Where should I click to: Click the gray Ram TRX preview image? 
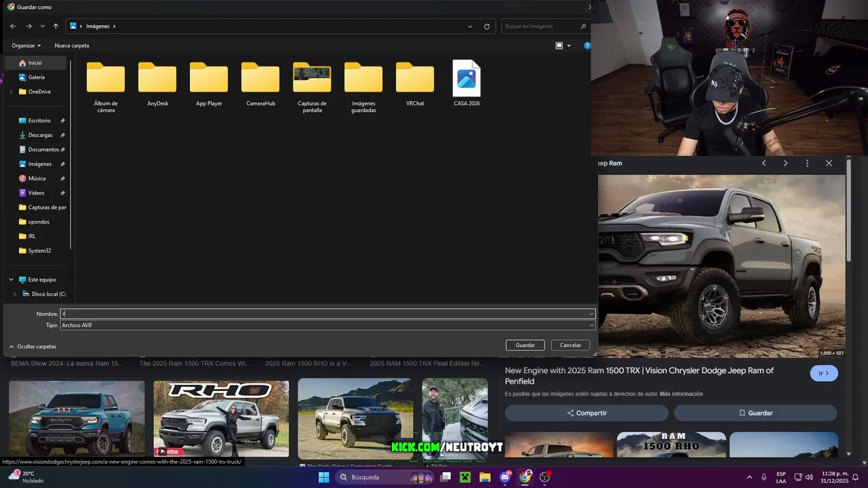click(722, 266)
